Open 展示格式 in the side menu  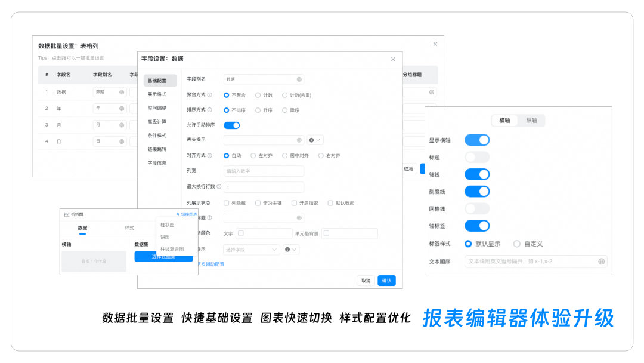click(x=157, y=94)
